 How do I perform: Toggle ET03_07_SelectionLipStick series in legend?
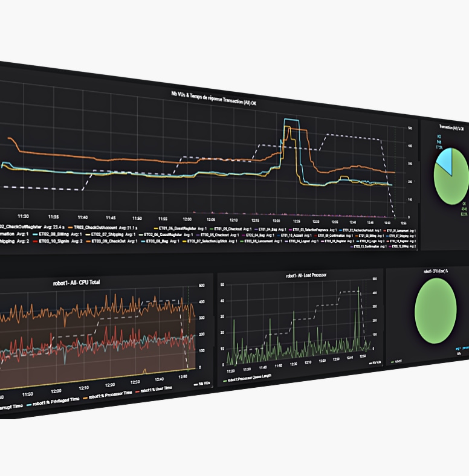point(210,241)
